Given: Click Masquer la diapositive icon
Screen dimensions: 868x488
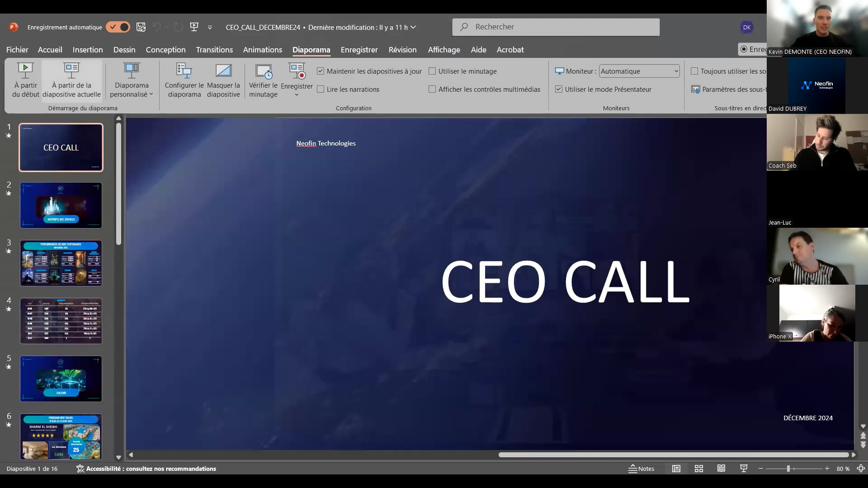Looking at the screenshot, I should pos(223,70).
